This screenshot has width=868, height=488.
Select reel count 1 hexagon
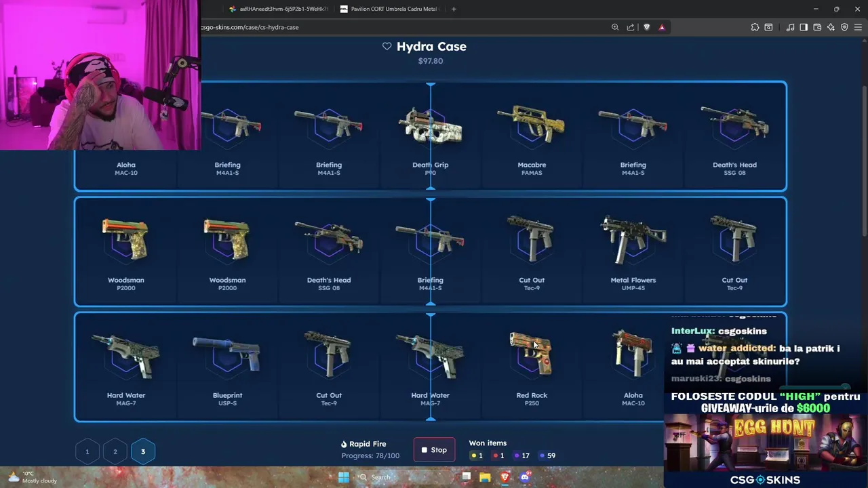87,451
